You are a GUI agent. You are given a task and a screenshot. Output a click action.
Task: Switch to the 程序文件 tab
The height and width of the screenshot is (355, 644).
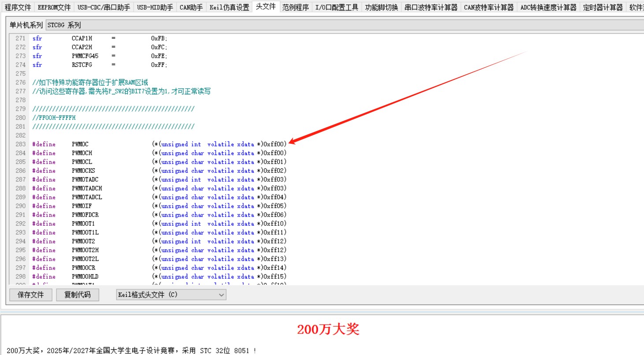pos(18,7)
